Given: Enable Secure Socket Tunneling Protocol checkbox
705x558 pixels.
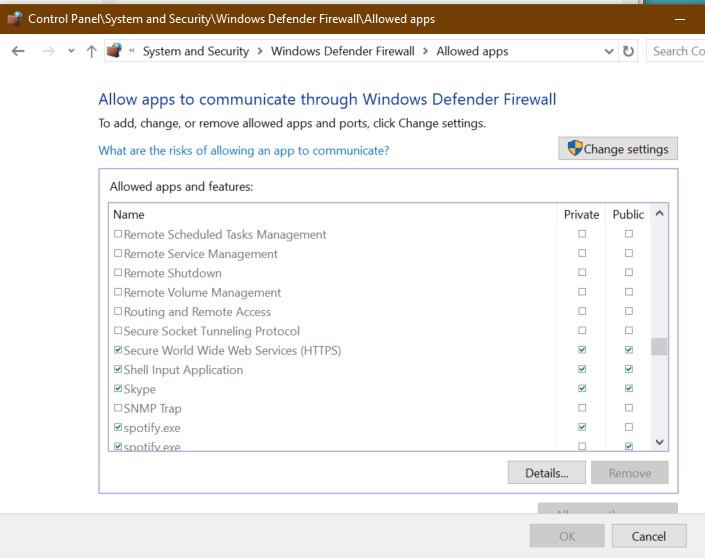Looking at the screenshot, I should pos(118,330).
